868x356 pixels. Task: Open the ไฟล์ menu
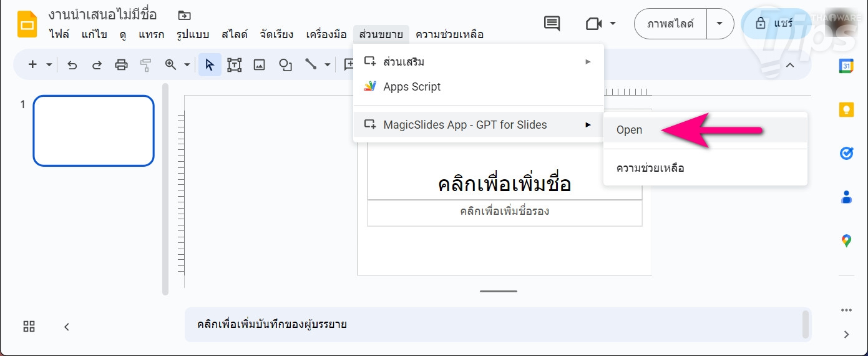tap(59, 34)
